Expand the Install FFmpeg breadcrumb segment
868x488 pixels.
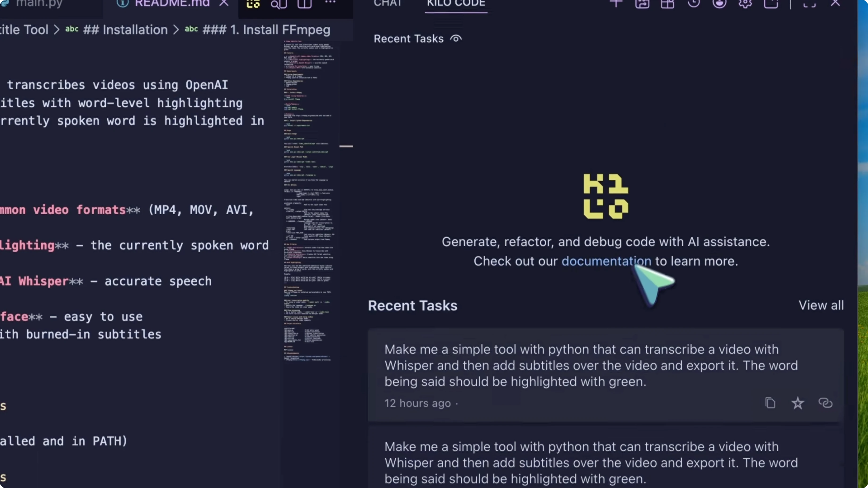tap(266, 30)
